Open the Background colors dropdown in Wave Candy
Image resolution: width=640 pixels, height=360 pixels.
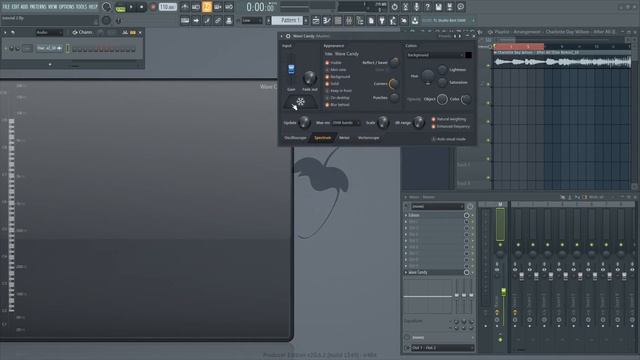pos(435,55)
